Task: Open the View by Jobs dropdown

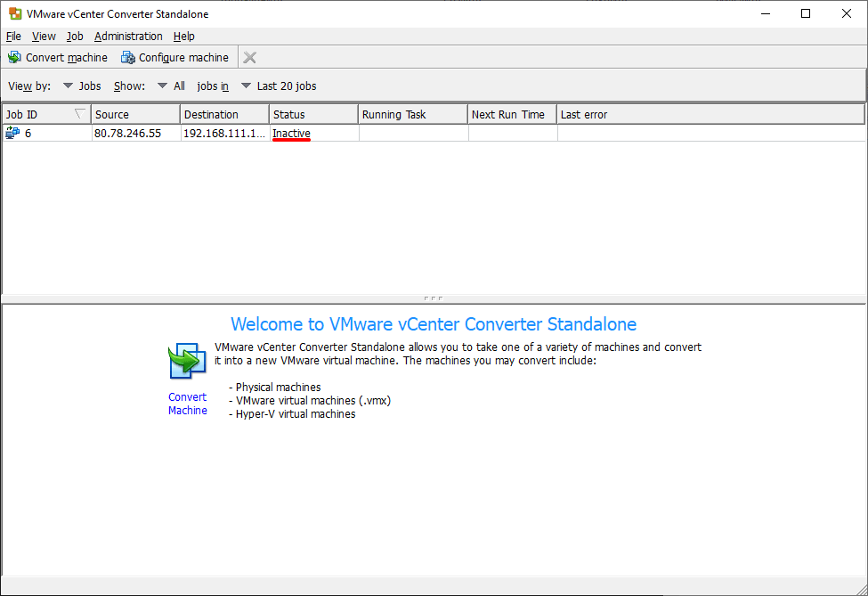Action: tap(69, 86)
